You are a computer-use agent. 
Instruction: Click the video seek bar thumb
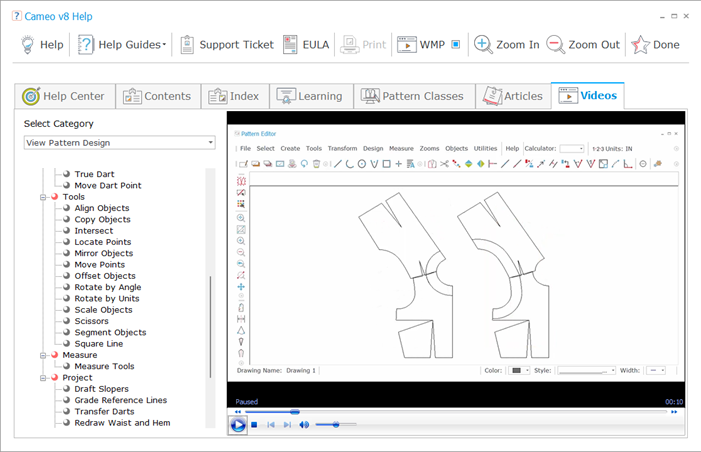coord(295,412)
